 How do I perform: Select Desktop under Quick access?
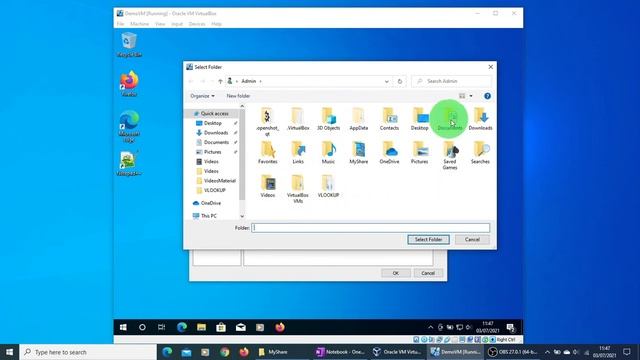213,123
